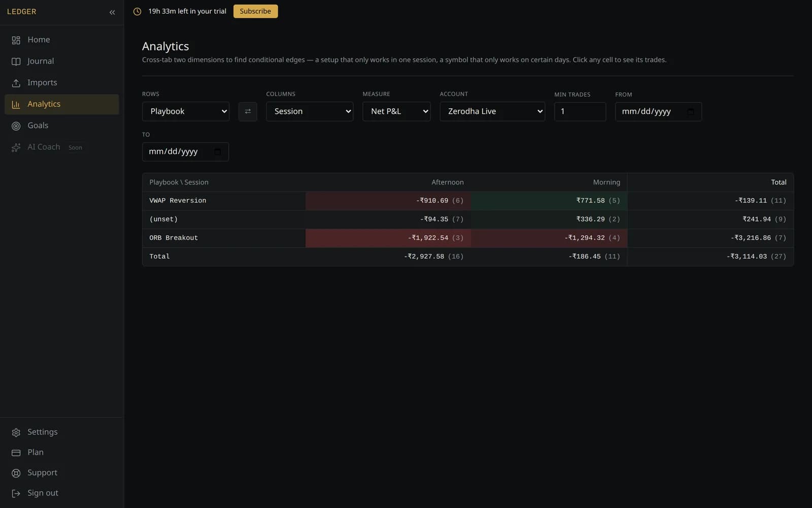Open the FROM date calendar picker icon
Screen dimensions: 812x508
click(x=690, y=112)
